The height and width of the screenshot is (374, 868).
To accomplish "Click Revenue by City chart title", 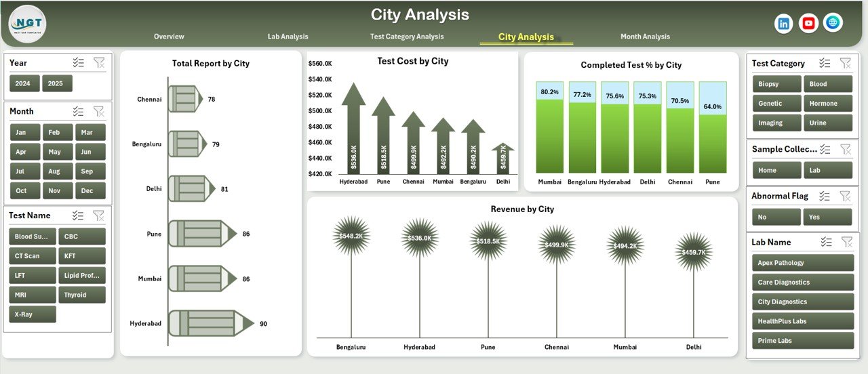I will (522, 209).
